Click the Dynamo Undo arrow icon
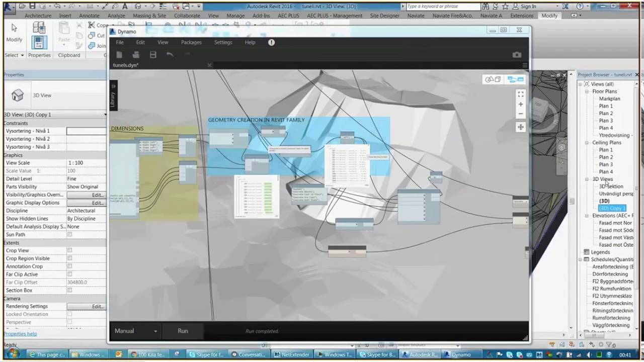The height and width of the screenshot is (362, 644). point(170,54)
